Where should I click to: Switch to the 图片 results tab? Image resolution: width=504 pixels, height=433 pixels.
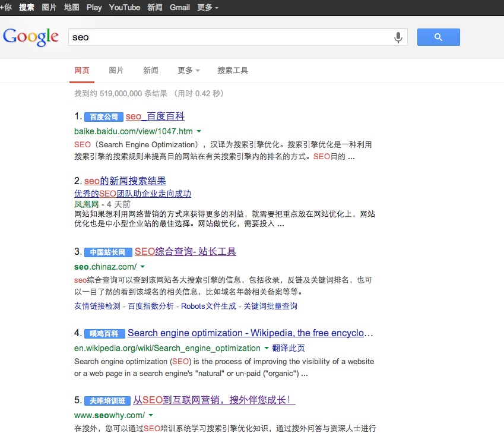pos(116,70)
